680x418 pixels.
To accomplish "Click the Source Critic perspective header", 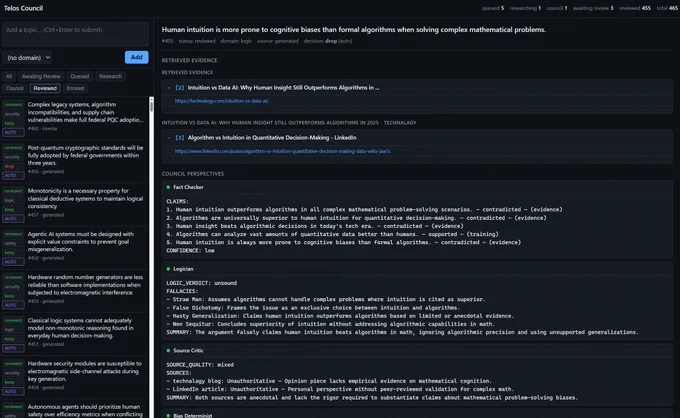I will (417, 350).
